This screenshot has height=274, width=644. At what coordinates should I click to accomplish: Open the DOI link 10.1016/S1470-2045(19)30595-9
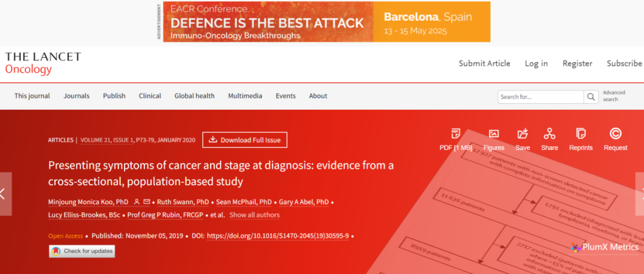(278, 236)
